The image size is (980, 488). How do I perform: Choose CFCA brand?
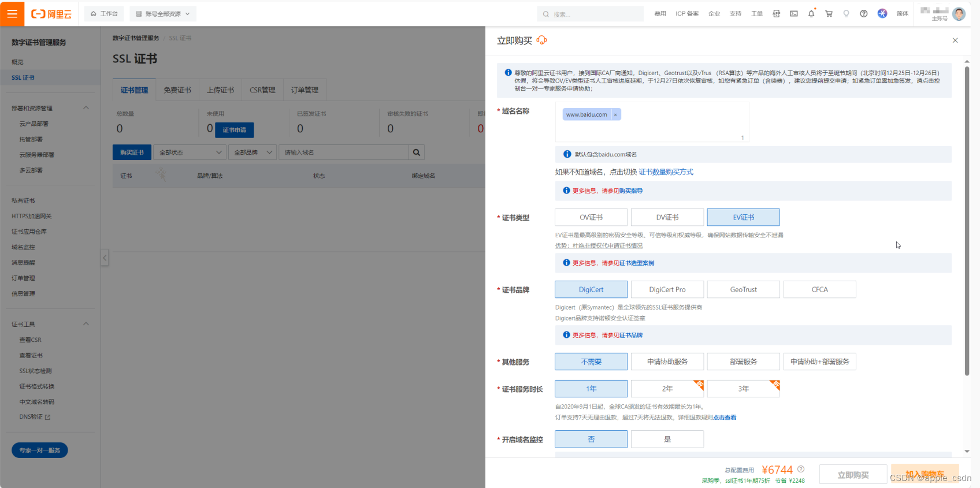point(820,289)
